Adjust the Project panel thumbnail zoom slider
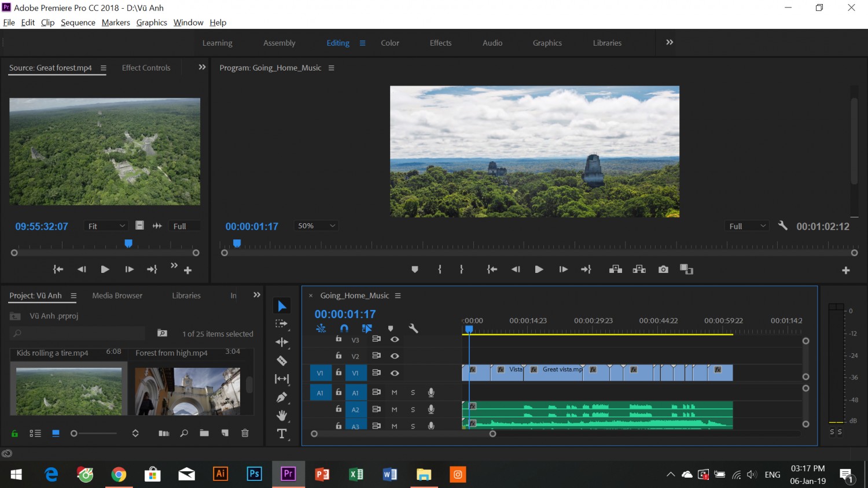The image size is (868, 488). (x=74, y=433)
